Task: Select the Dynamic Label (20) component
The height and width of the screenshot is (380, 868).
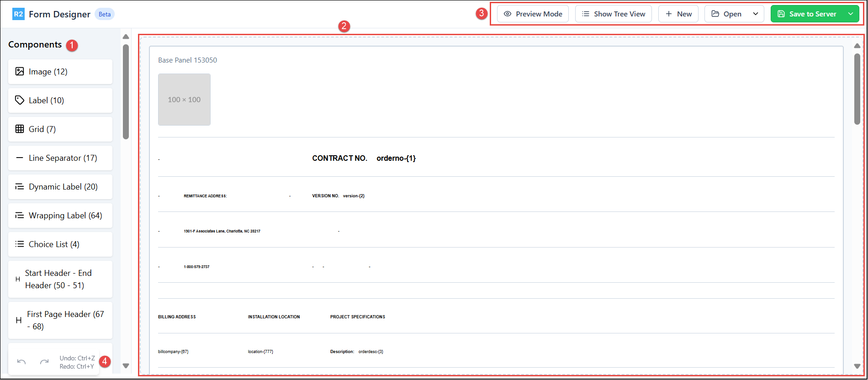Action: click(x=60, y=187)
